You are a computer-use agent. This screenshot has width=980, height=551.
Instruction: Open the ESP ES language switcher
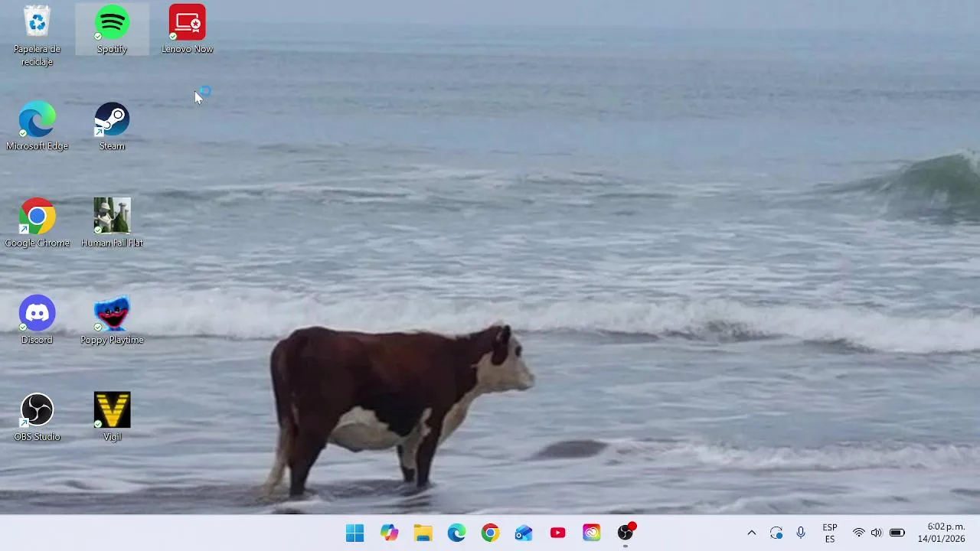tap(830, 533)
